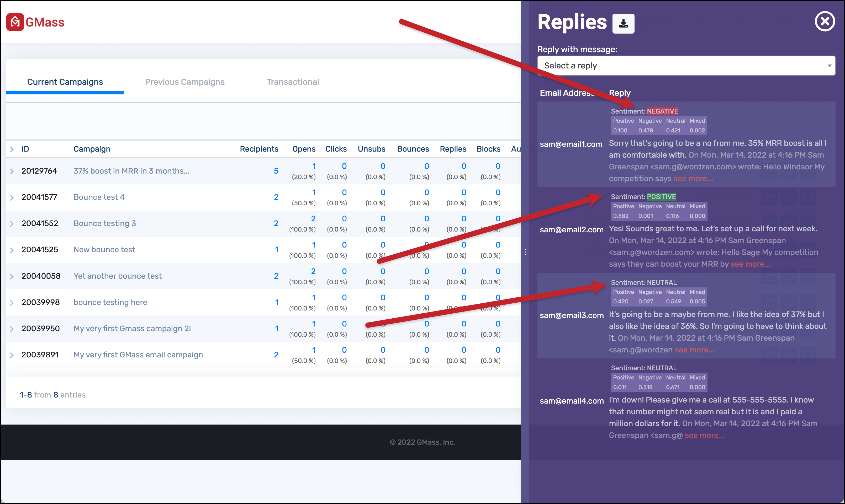845x504 pixels.
Task: Sort by the Replies column header
Action: (x=453, y=149)
